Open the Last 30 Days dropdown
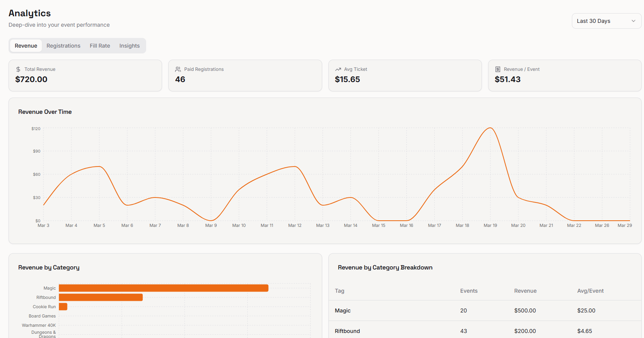Viewport: 644px width, 338px height. click(606, 21)
